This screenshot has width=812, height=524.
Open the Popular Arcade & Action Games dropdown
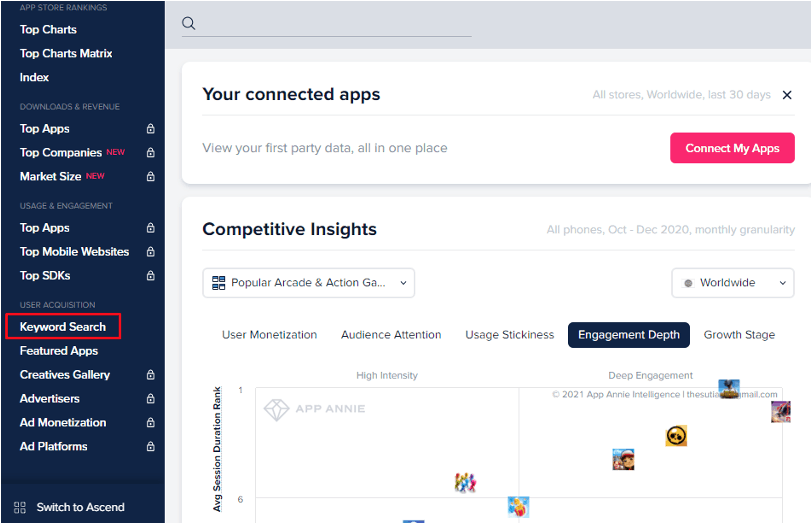coord(309,283)
